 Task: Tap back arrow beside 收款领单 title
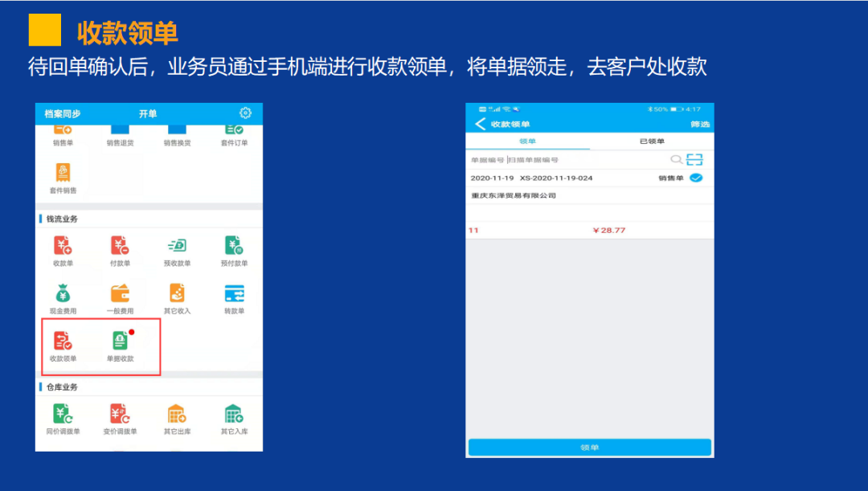[480, 124]
